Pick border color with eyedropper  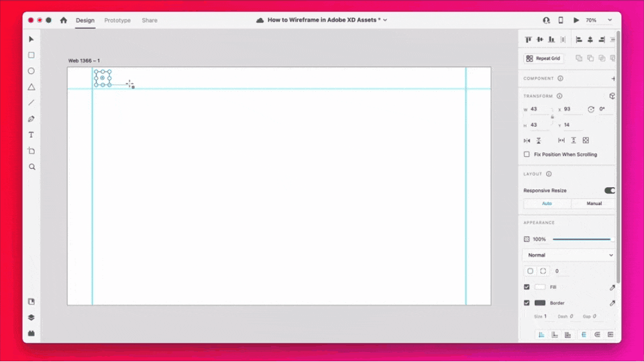612,303
